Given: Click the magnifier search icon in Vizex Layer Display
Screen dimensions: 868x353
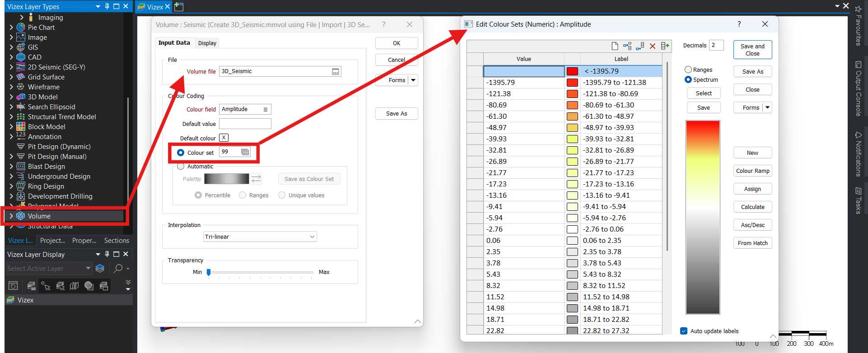Looking at the screenshot, I should click(x=118, y=269).
